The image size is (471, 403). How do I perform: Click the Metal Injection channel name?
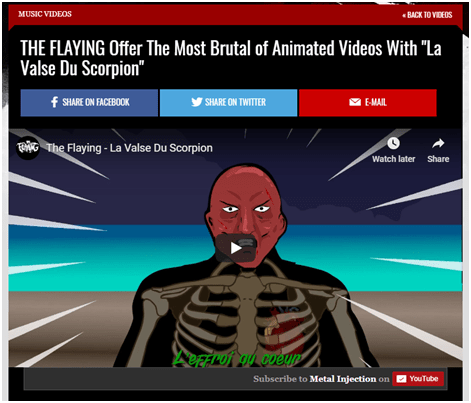pos(343,379)
